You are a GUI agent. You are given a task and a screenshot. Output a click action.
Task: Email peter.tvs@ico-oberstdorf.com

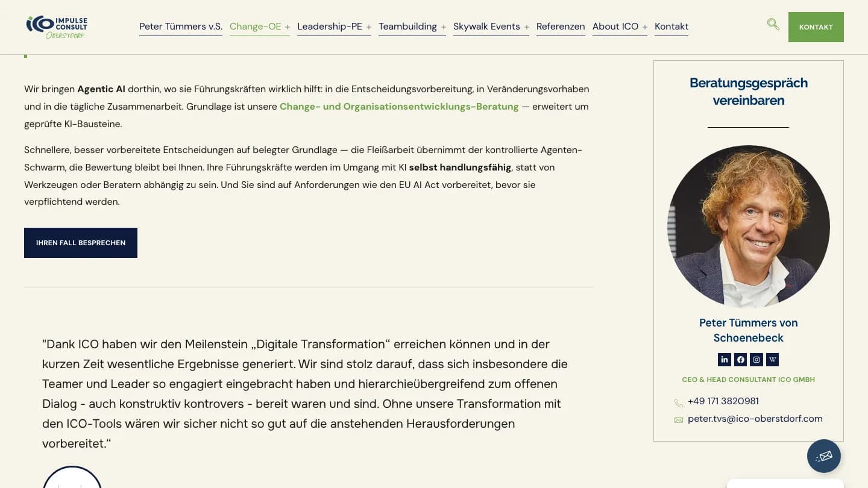pos(755,419)
